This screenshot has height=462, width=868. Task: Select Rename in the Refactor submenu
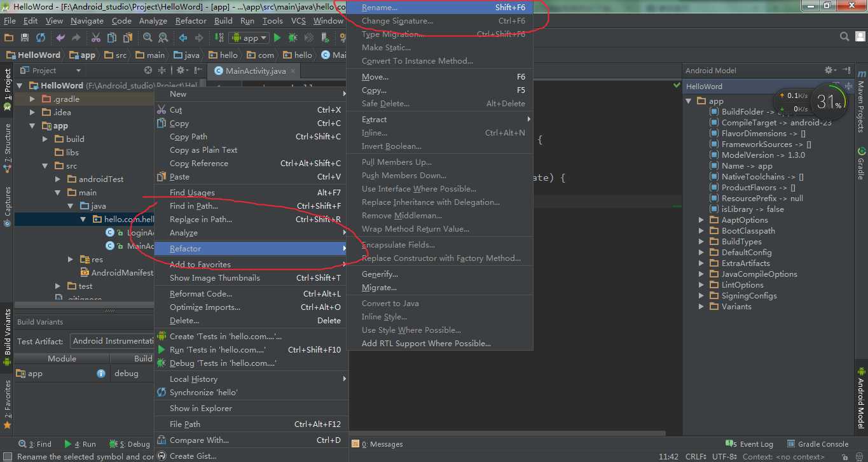(x=439, y=8)
